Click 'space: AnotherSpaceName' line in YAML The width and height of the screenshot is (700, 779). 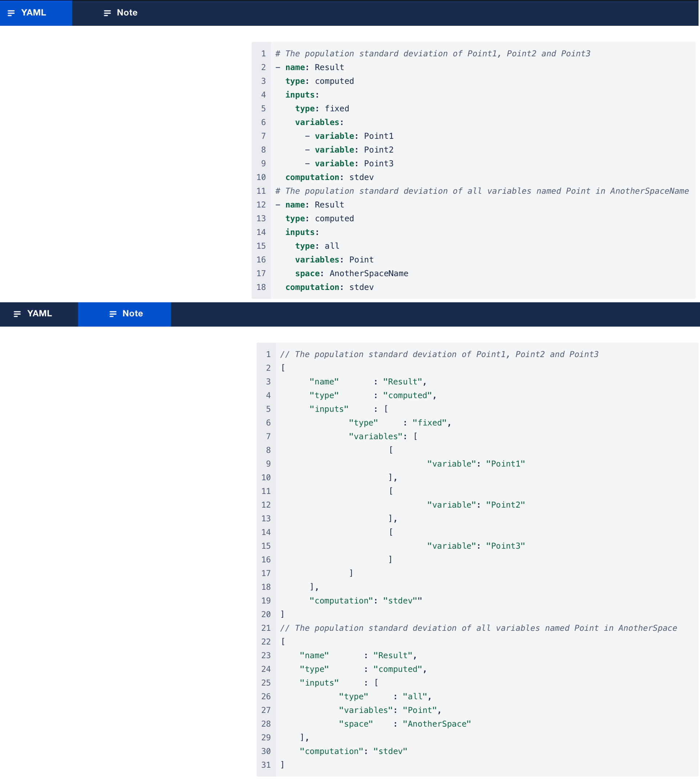click(x=351, y=273)
